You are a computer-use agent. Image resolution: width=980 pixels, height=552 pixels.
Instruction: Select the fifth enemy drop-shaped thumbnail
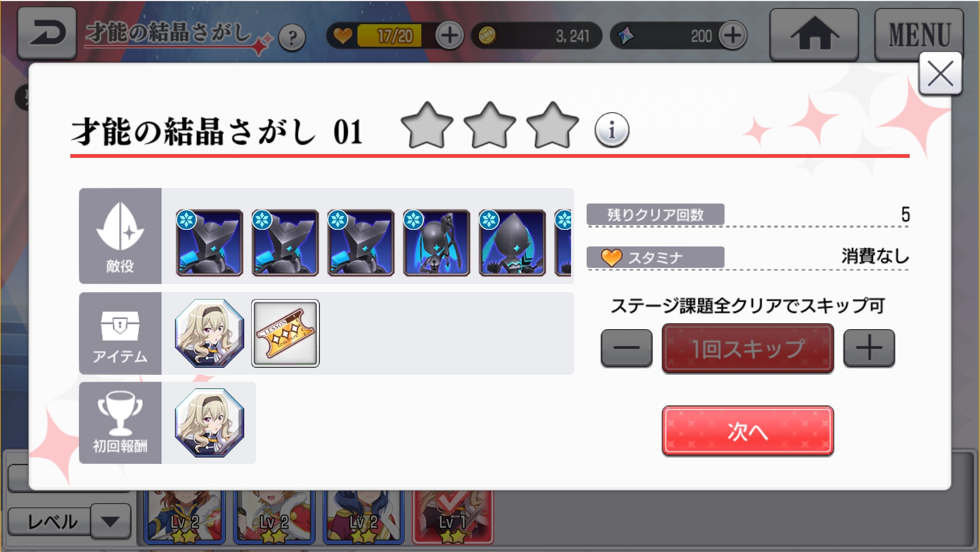pos(512,243)
